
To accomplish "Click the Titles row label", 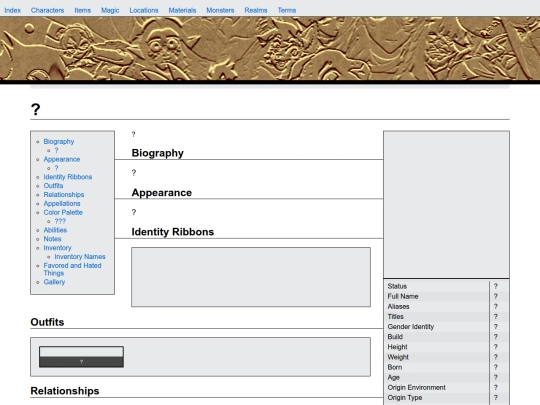I will coord(395,317).
